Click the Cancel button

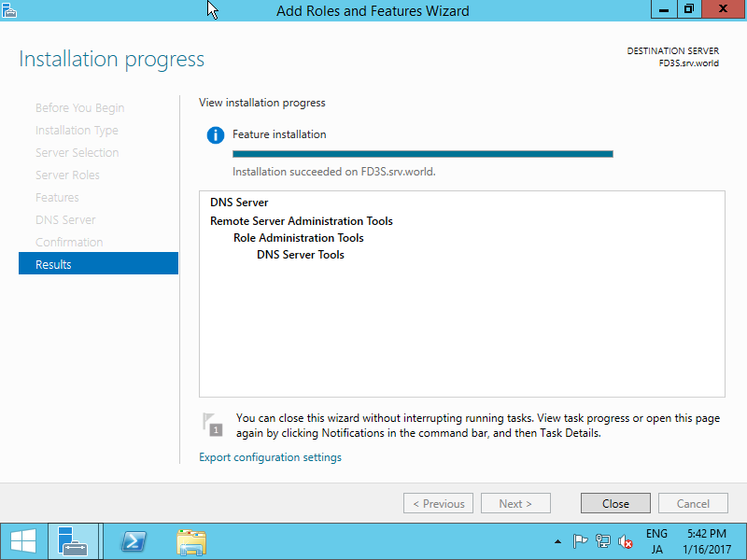(x=693, y=503)
